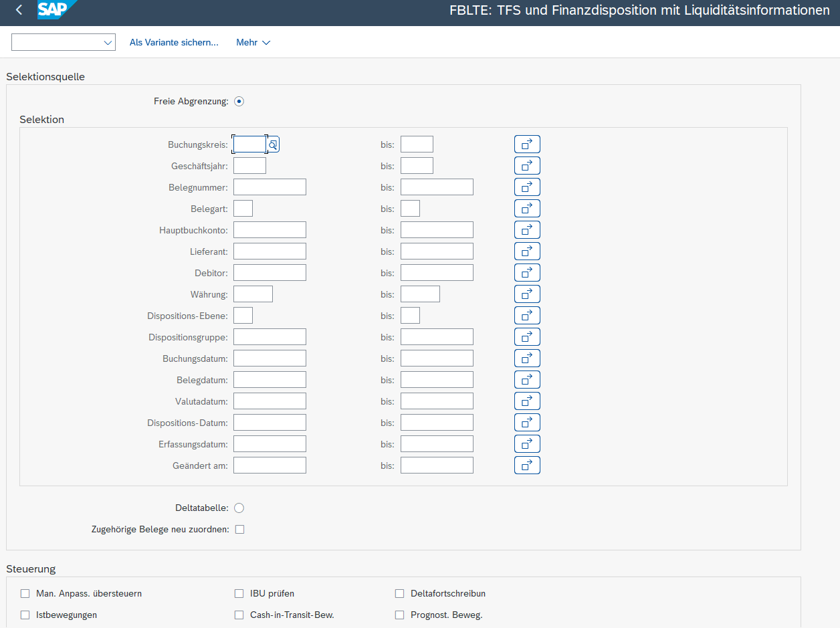Click the back arrow in header
The width and height of the screenshot is (840, 628).
click(19, 10)
